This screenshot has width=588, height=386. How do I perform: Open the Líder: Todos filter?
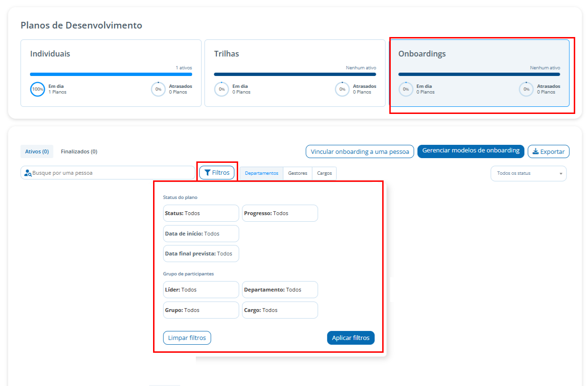coord(201,290)
